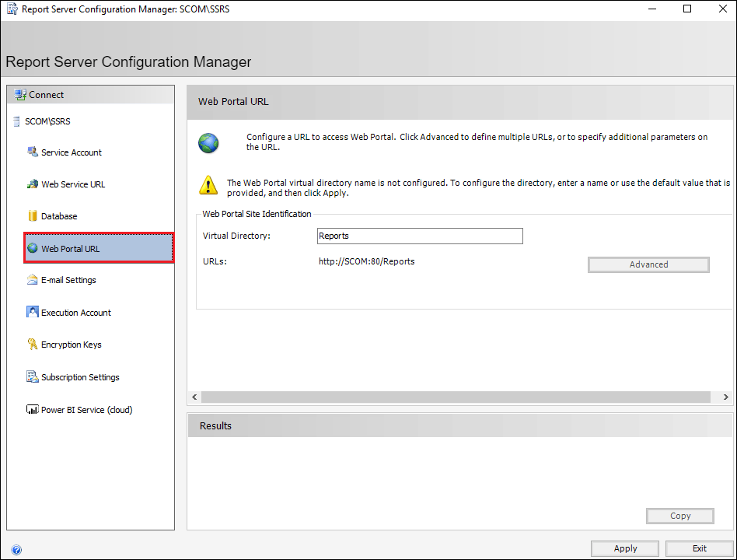This screenshot has height=560, width=737.
Task: Open the Connect option
Action: pyautogui.click(x=46, y=95)
